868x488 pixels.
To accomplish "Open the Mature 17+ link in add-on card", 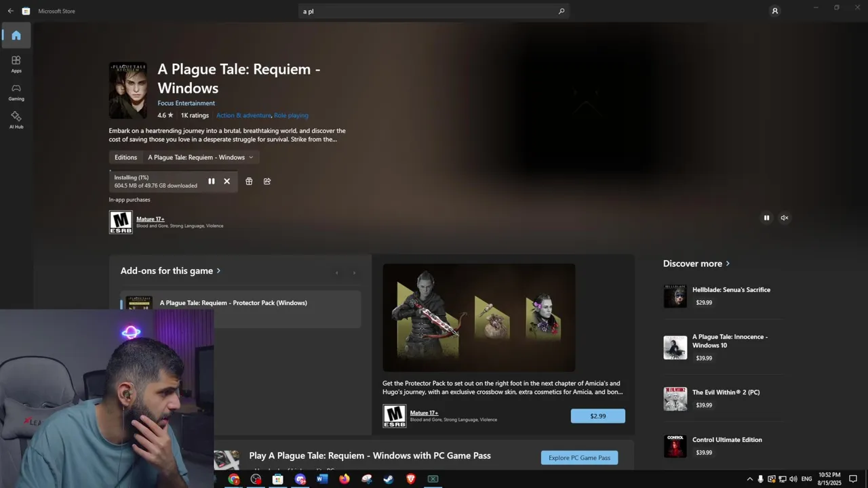I will pos(424,413).
